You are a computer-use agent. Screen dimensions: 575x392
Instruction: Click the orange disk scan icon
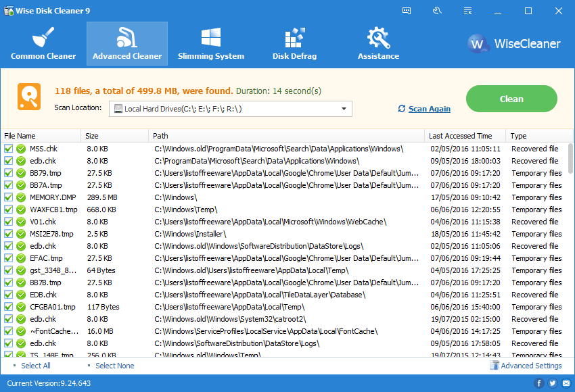[x=29, y=97]
